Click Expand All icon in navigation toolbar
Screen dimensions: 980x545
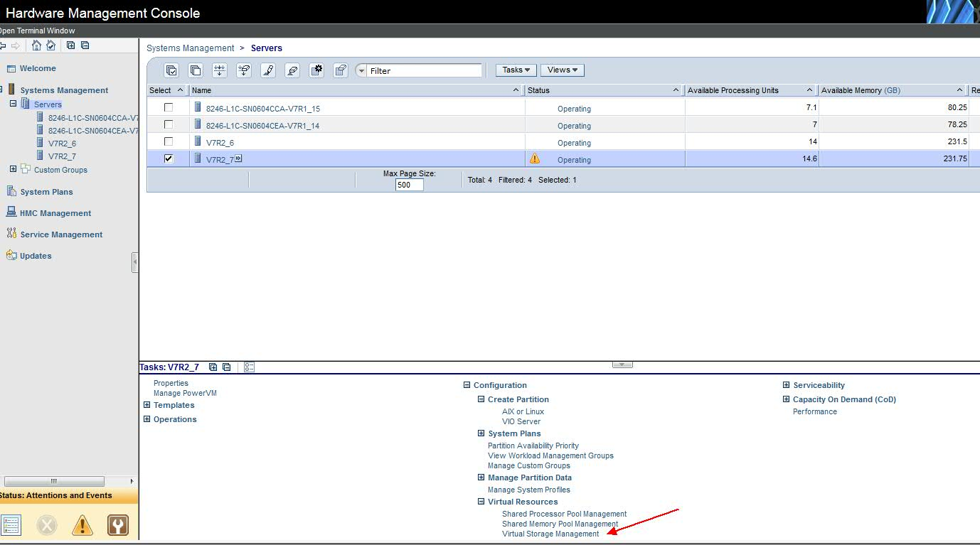pyautogui.click(x=70, y=45)
